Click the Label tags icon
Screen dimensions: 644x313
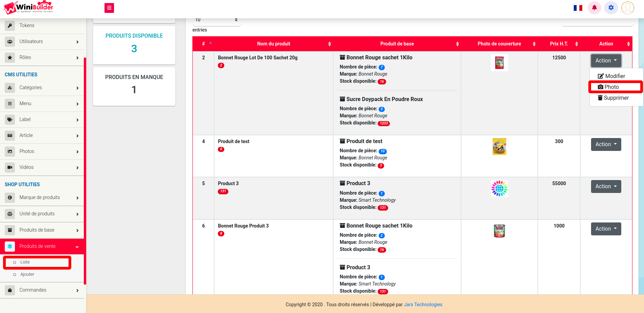[x=10, y=119]
